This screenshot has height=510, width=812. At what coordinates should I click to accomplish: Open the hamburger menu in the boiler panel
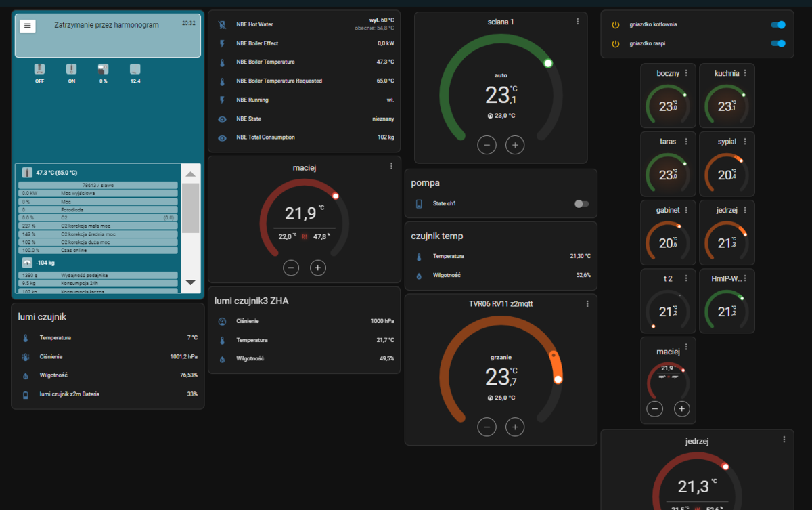coord(27,26)
